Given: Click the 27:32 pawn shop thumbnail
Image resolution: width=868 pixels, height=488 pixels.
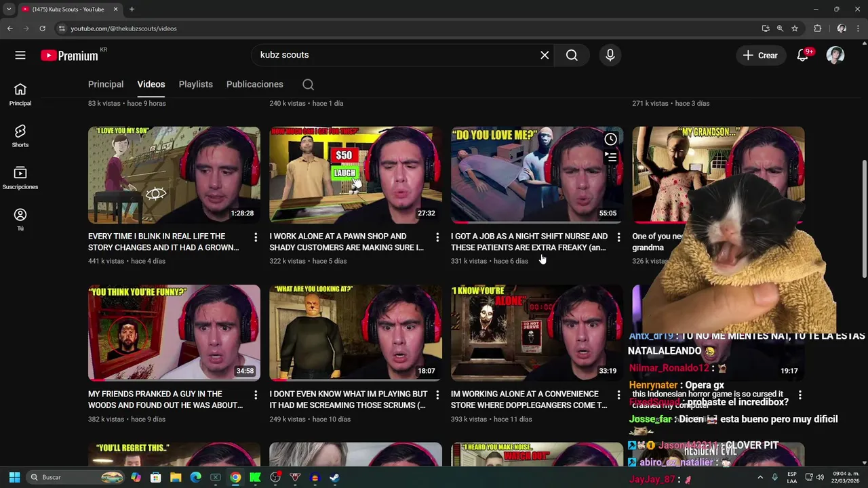Looking at the screenshot, I should coord(355,175).
